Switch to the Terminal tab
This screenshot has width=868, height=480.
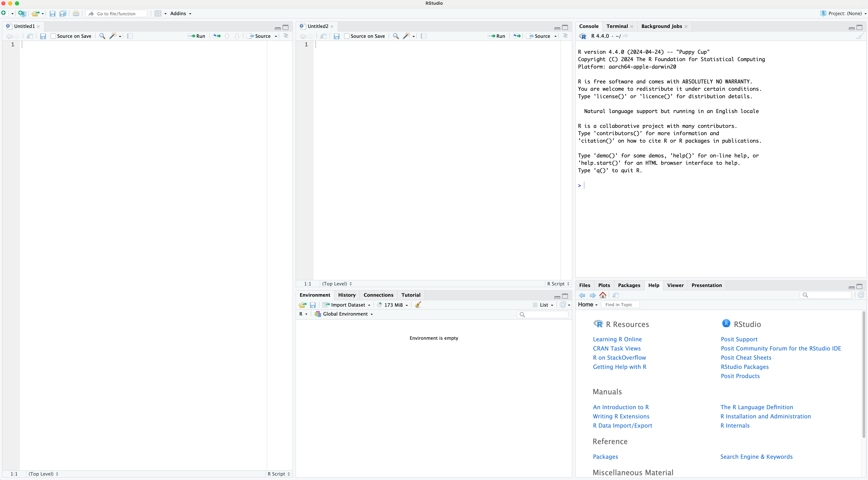click(x=617, y=26)
